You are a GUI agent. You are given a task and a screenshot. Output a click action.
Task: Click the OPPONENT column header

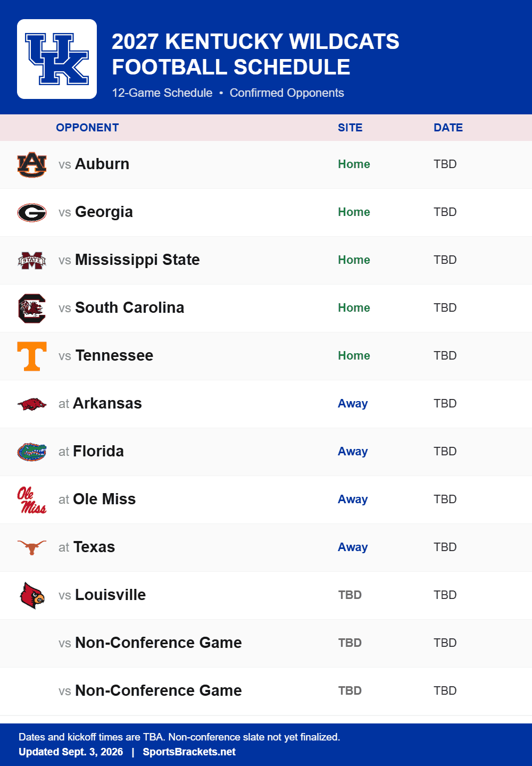[87, 128]
